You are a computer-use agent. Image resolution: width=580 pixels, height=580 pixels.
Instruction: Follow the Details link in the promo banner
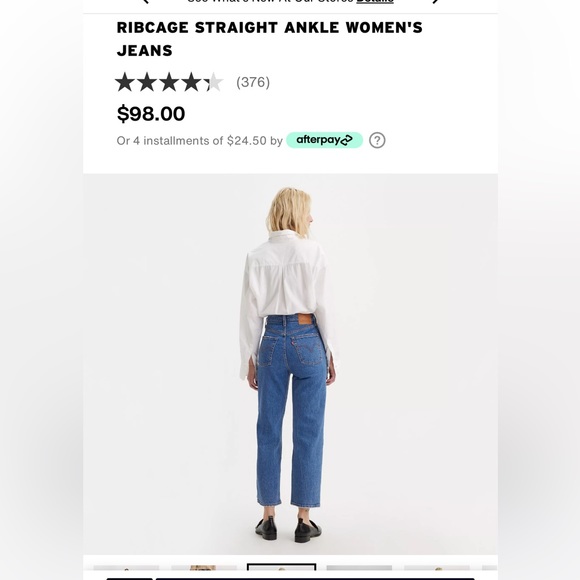click(x=375, y=1)
